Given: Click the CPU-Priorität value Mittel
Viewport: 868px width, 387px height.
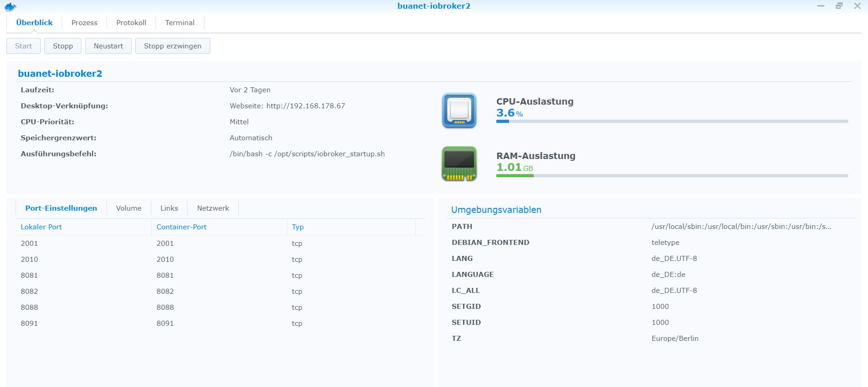Looking at the screenshot, I should point(239,122).
